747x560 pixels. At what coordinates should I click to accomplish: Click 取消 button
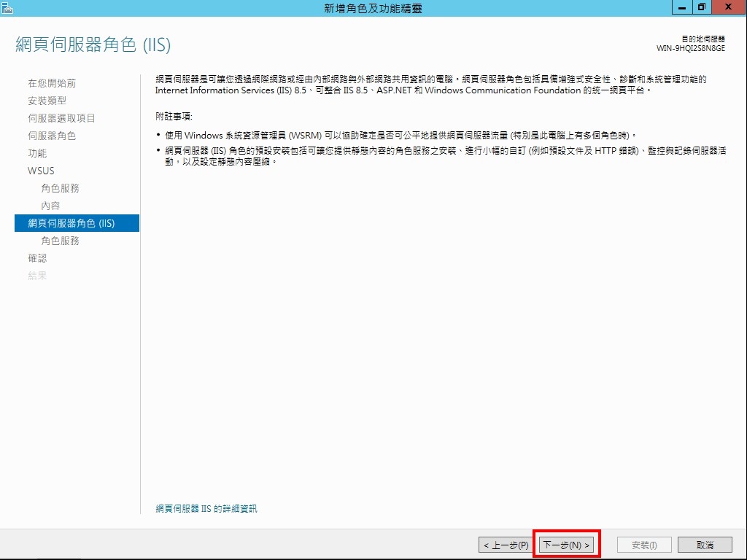point(705,545)
